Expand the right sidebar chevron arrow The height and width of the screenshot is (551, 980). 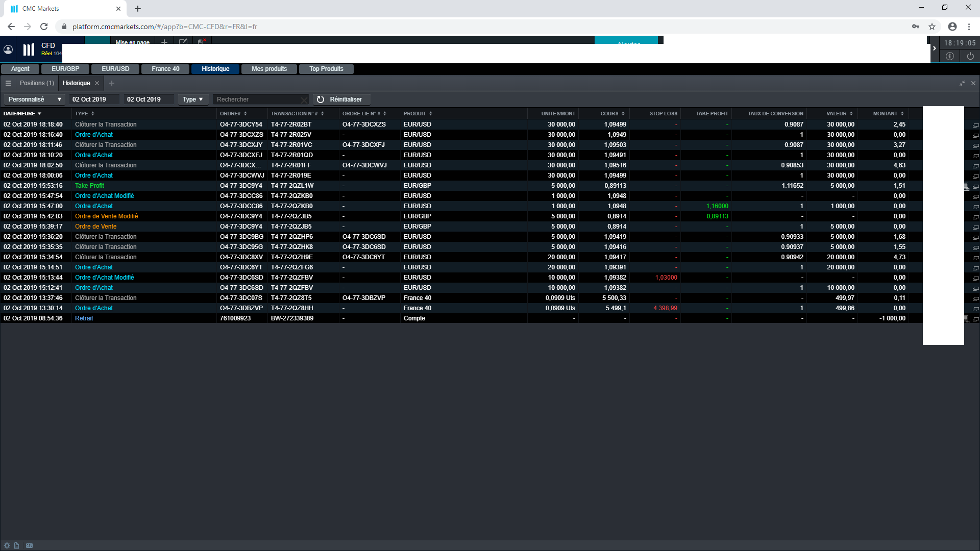point(935,48)
